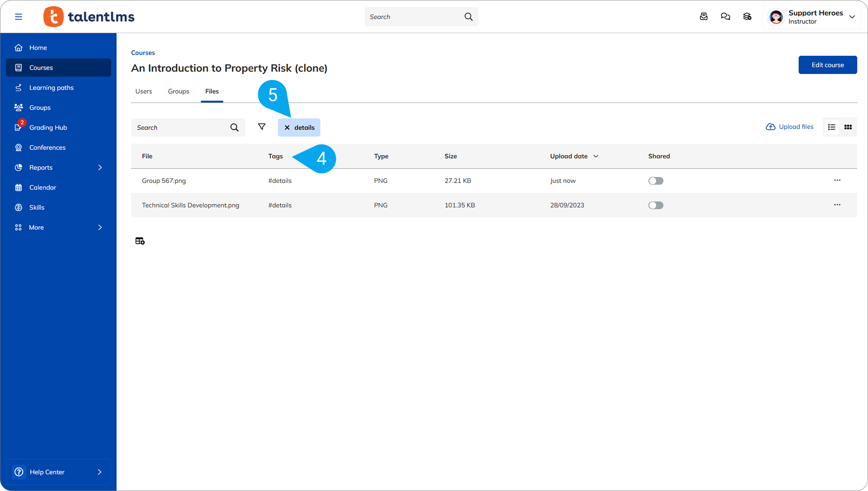This screenshot has height=491, width=868.
Task: Click the mass actions table icon
Action: click(x=140, y=241)
